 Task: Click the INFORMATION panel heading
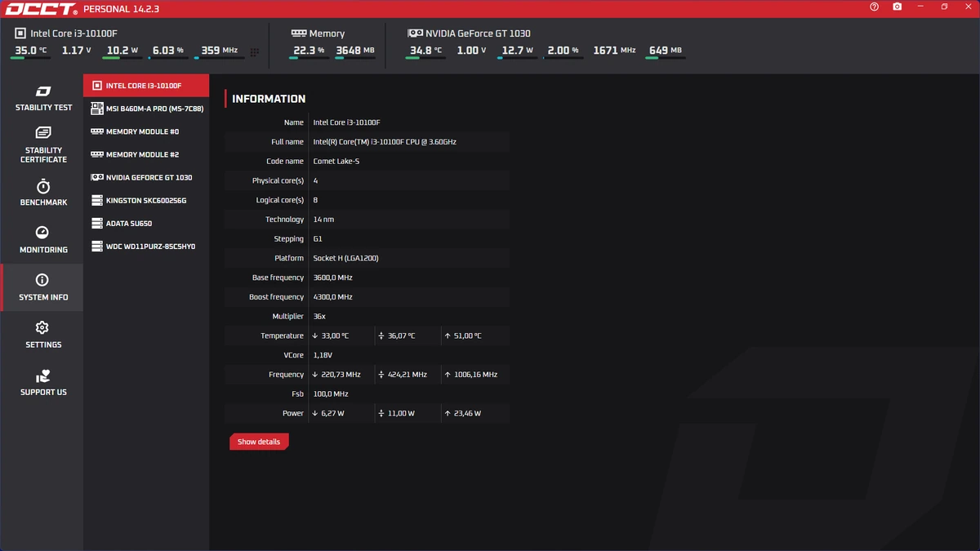269,99
